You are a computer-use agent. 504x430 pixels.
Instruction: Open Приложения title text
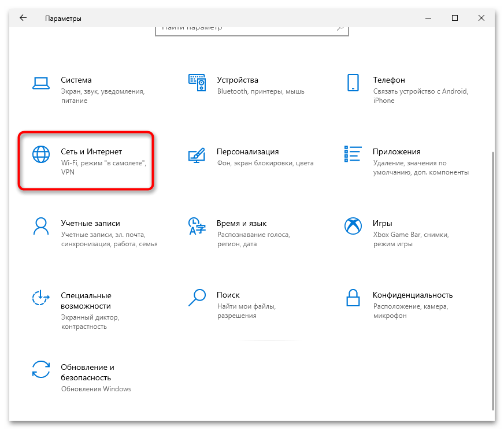pyautogui.click(x=396, y=151)
